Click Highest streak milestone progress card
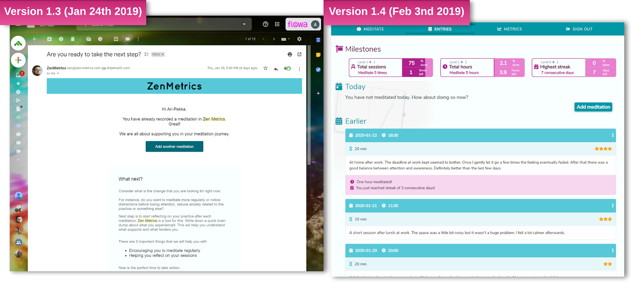Viewport: 644px width, 292px height. click(x=574, y=68)
